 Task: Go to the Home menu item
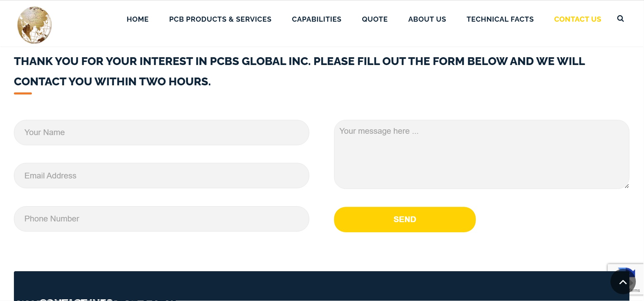pos(137,19)
